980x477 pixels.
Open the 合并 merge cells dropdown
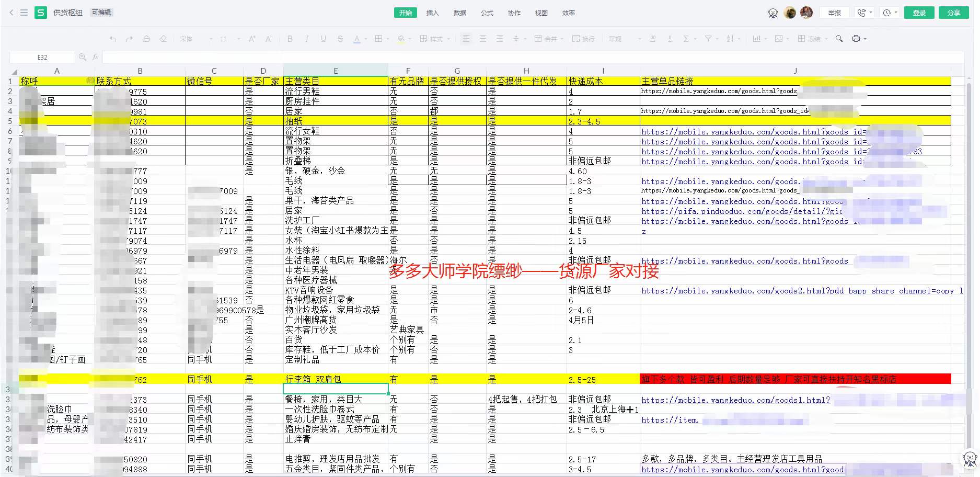(x=549, y=39)
